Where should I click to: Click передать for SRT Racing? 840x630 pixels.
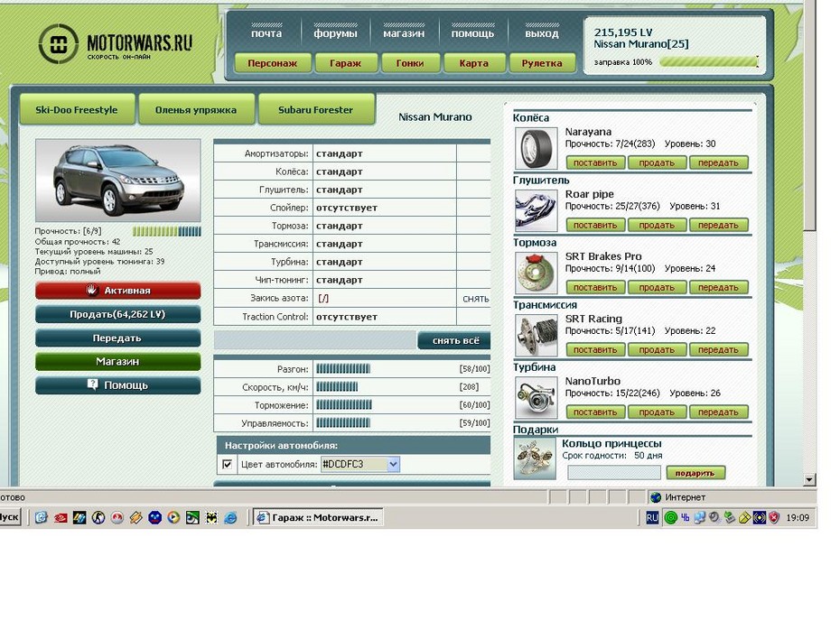click(x=718, y=350)
